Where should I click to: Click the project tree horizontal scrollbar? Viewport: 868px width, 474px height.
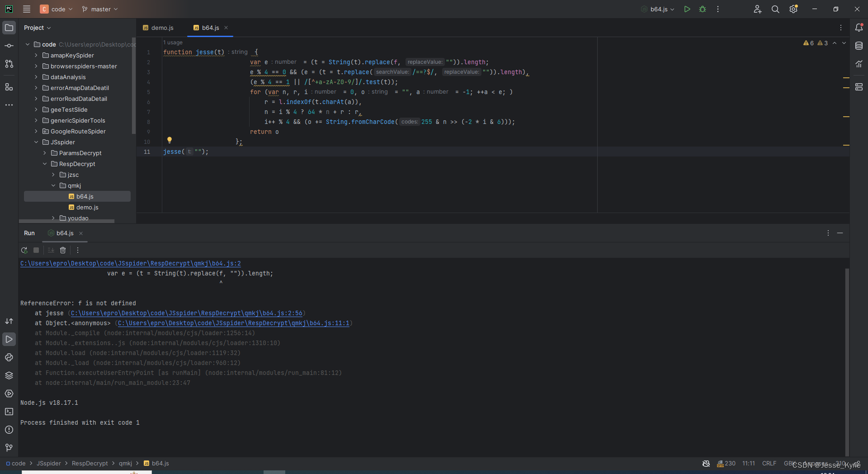[67, 221]
